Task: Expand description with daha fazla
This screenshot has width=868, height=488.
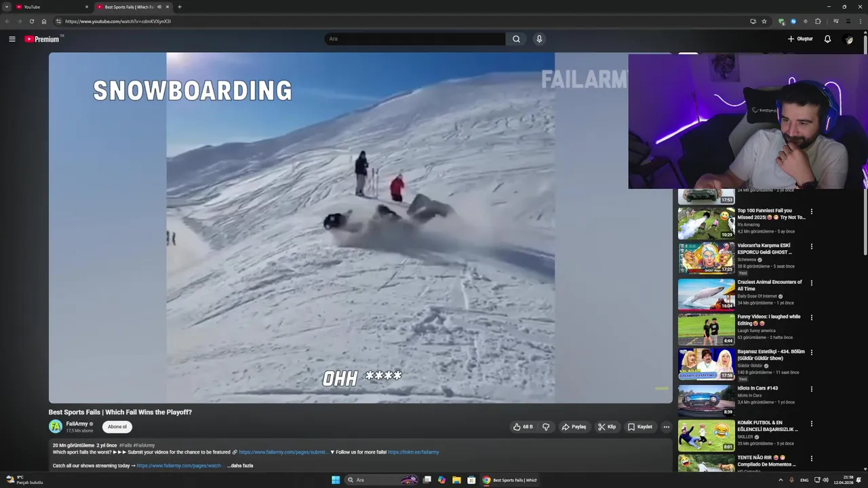Action: point(240,466)
